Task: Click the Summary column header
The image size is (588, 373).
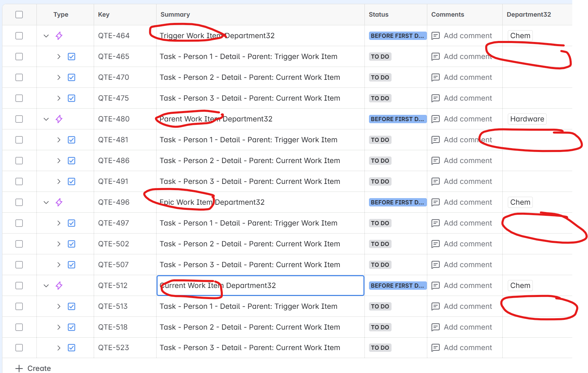Action: point(175,14)
